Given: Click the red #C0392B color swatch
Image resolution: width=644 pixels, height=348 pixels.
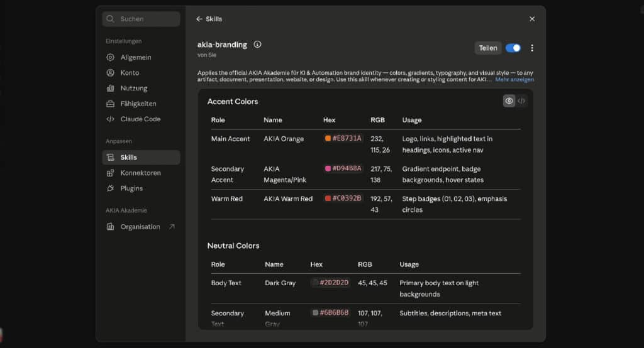Looking at the screenshot, I should (x=328, y=198).
